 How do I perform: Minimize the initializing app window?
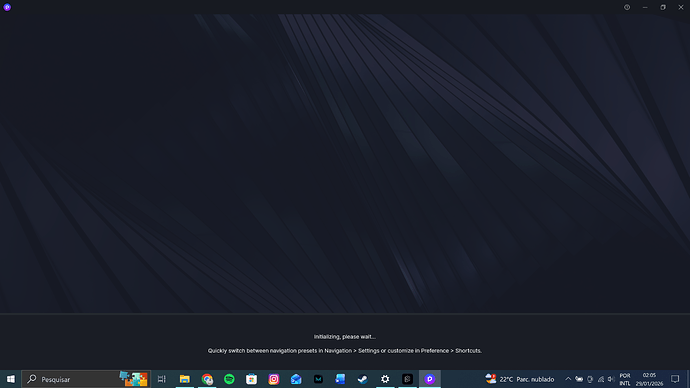(645, 7)
